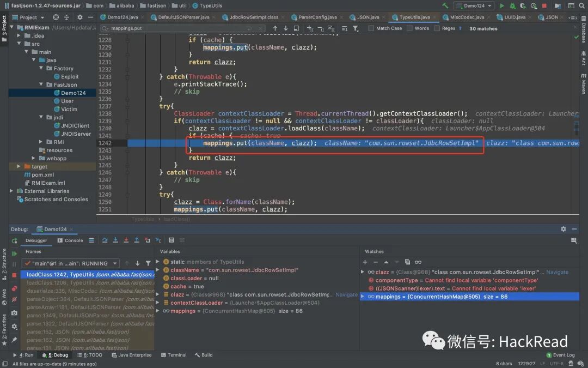Open the 4: Run tool window
The height and width of the screenshot is (368, 588).
coord(23,355)
